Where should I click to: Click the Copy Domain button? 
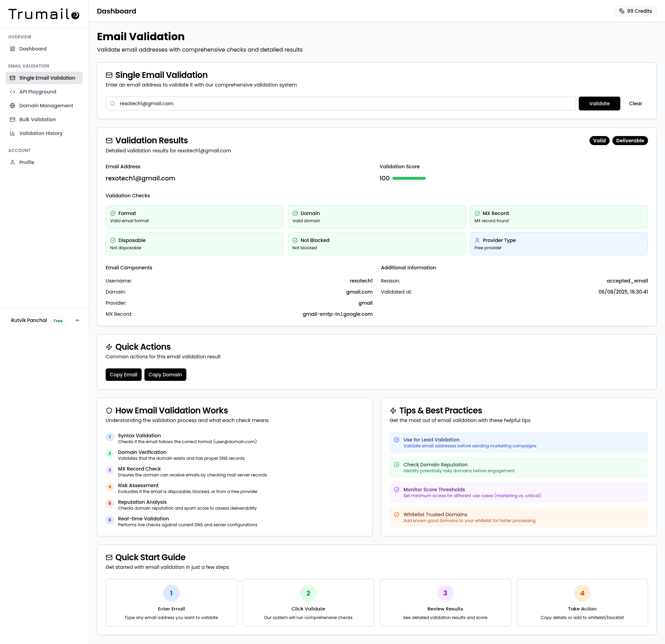[165, 375]
